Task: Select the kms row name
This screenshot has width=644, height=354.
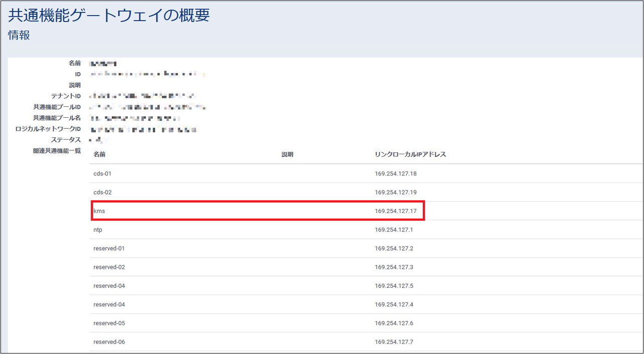Action: tap(99, 211)
